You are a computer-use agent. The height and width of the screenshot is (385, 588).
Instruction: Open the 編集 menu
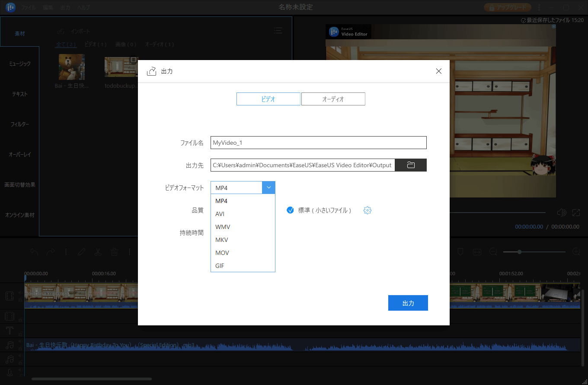click(x=48, y=8)
